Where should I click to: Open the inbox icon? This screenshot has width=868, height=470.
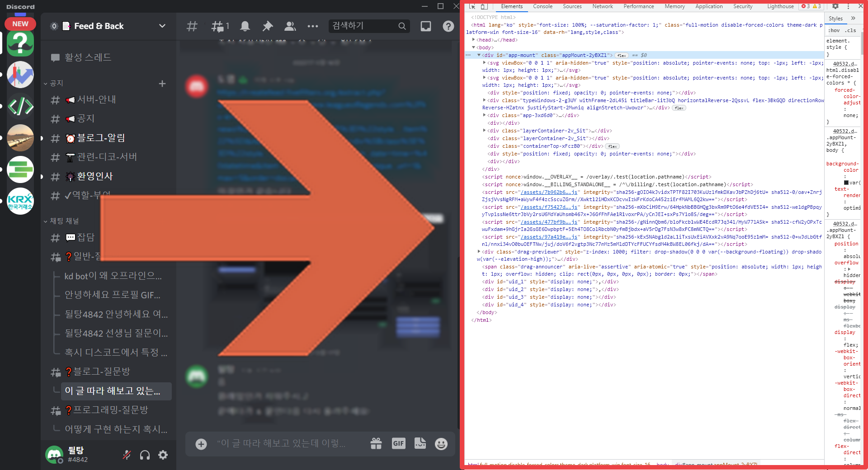(x=426, y=26)
